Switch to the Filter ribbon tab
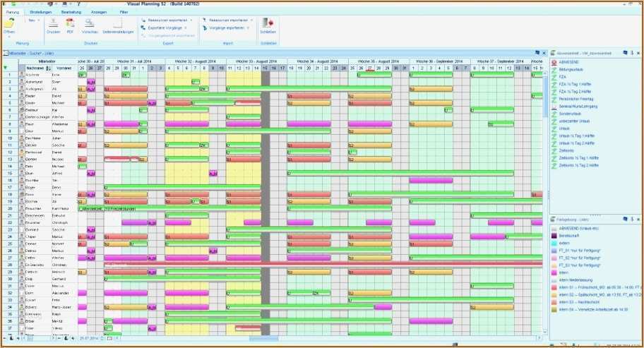This screenshot has height=348, width=644. pos(124,12)
